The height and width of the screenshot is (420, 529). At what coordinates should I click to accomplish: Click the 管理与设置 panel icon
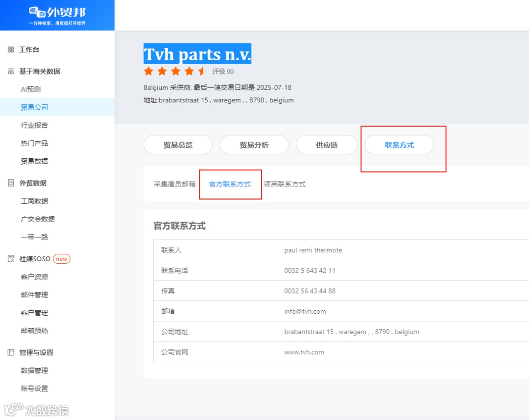pyautogui.click(x=11, y=352)
